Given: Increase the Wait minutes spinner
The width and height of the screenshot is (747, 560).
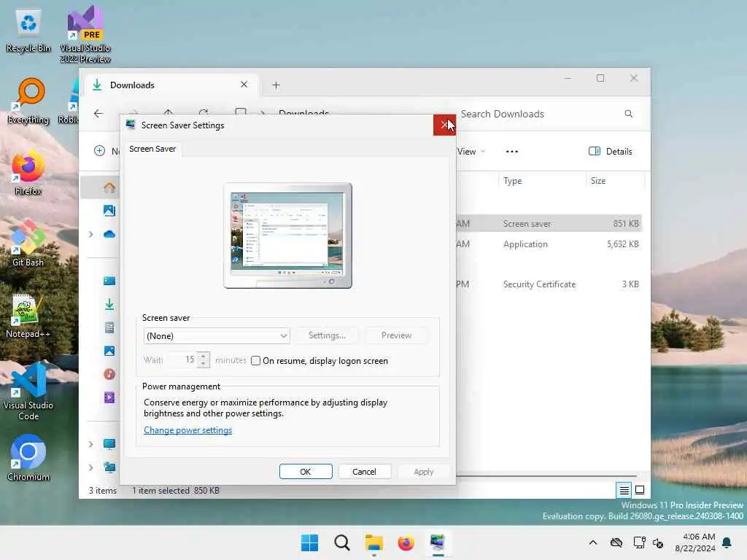Looking at the screenshot, I should click(204, 356).
